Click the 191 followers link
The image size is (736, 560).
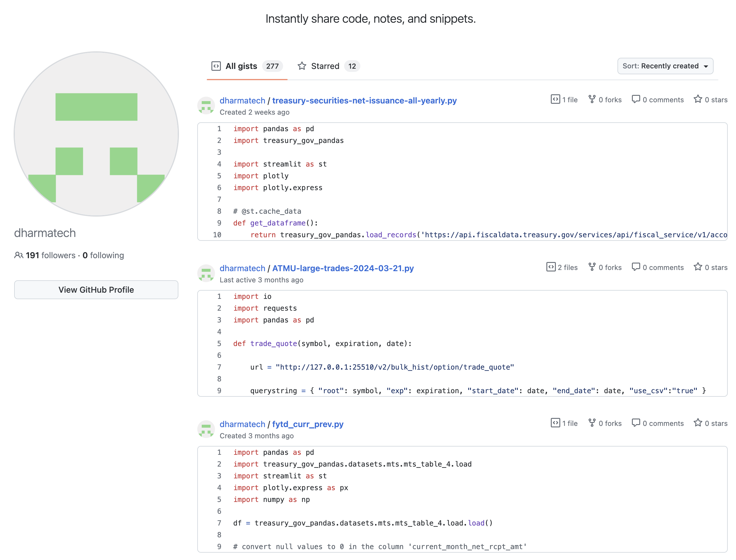tap(50, 255)
